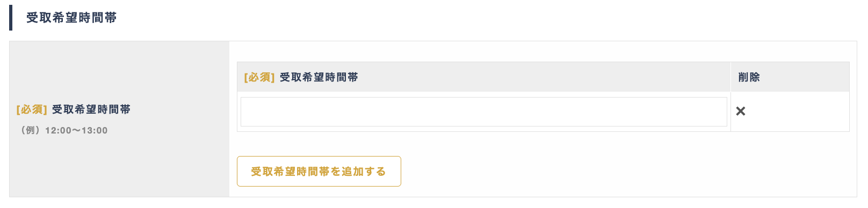Click the table header [必須] 受取希望時間帯
The width and height of the screenshot is (868, 208).
(x=301, y=77)
